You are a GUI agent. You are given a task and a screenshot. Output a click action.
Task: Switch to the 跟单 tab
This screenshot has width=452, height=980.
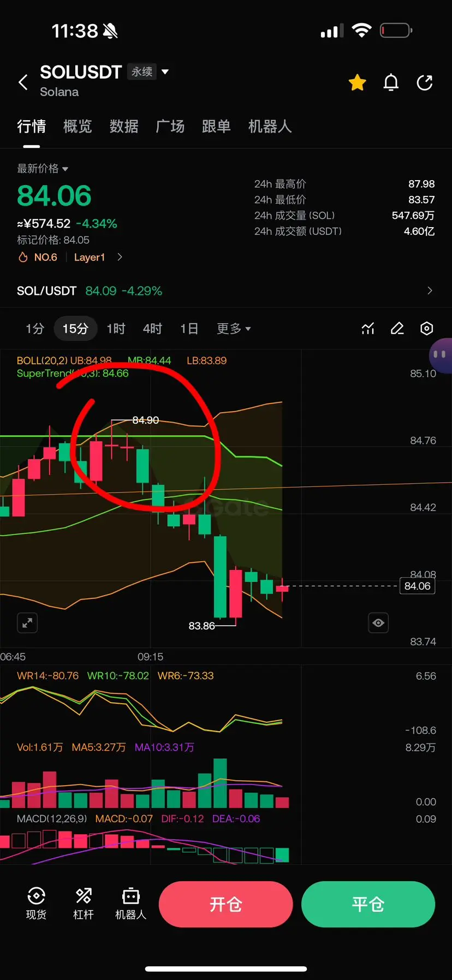click(216, 127)
